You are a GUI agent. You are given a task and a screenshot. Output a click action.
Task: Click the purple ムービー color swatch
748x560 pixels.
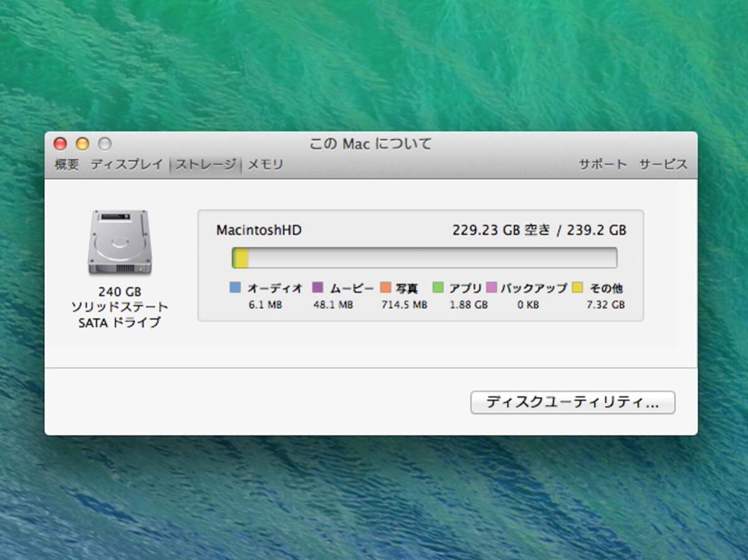pos(318,288)
